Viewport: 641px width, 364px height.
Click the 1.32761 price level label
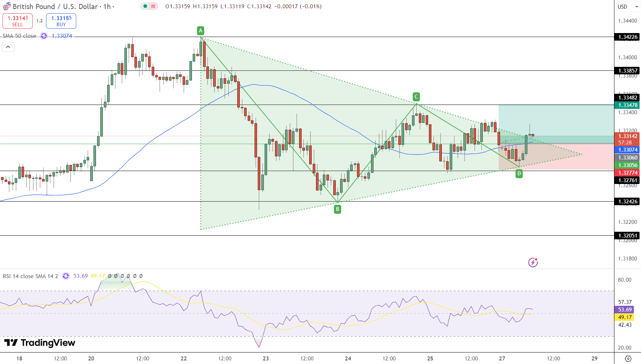[x=628, y=180]
